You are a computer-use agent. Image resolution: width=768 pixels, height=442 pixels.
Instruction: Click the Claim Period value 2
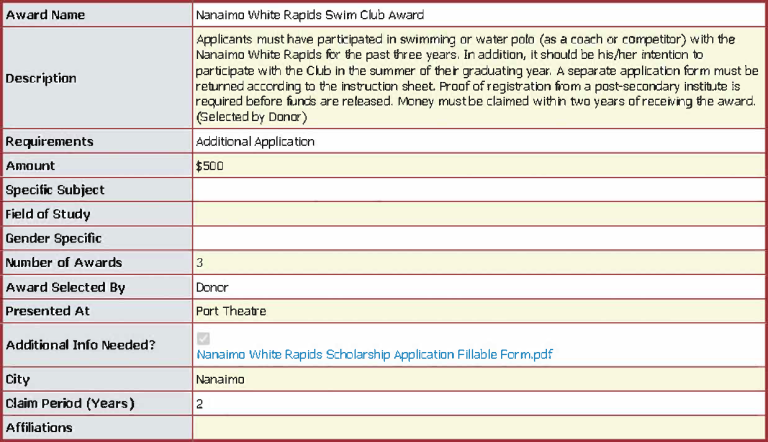(200, 404)
